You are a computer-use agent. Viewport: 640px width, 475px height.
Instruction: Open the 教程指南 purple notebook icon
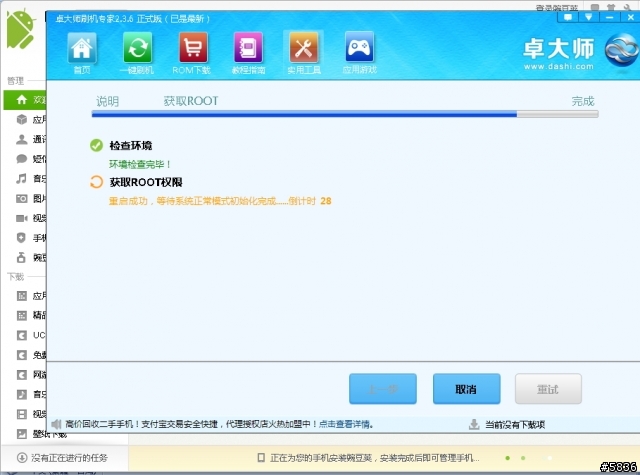click(x=248, y=48)
